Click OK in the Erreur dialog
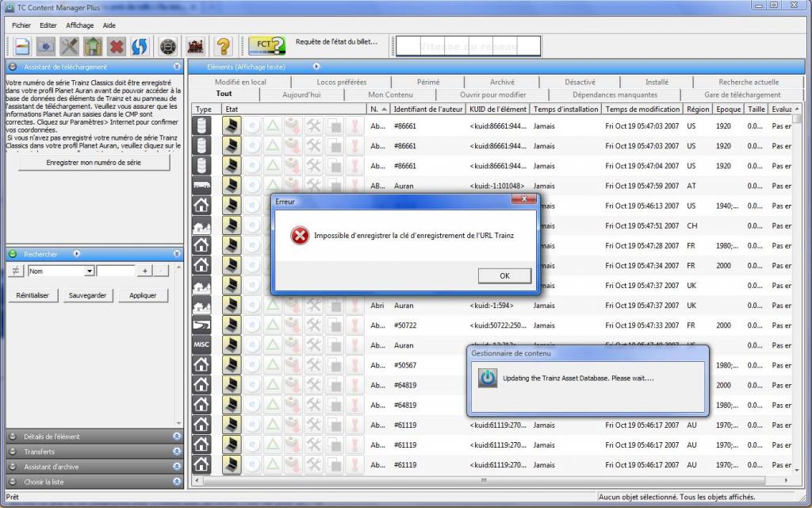The height and width of the screenshot is (508, 812). pos(504,275)
